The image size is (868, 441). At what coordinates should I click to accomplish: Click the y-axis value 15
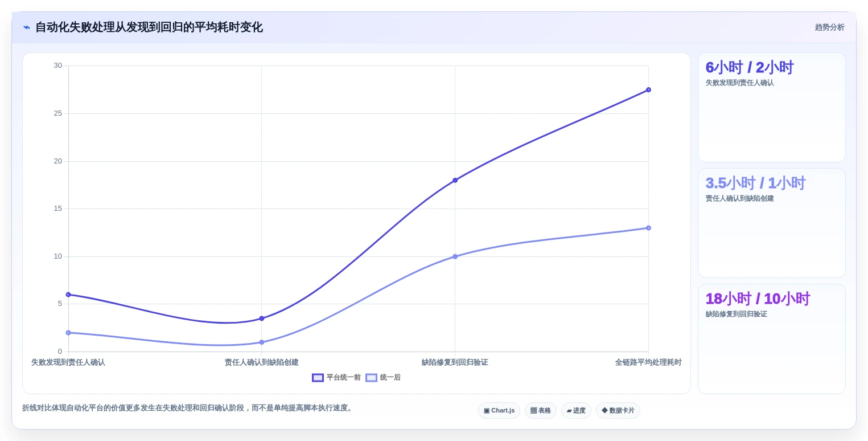pos(58,209)
